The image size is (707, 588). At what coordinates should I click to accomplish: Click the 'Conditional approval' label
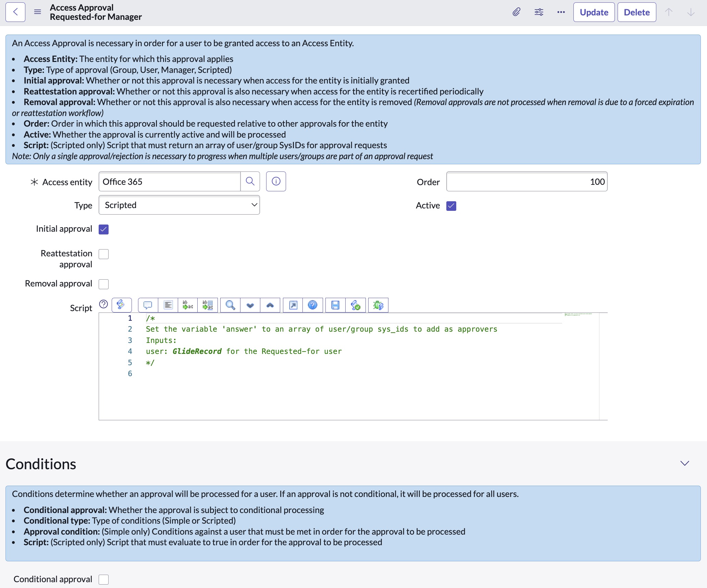coord(53,579)
